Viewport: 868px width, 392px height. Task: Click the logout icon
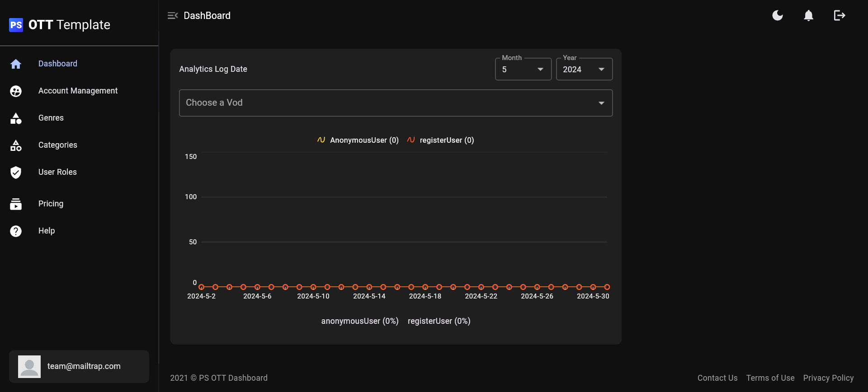coord(839,16)
